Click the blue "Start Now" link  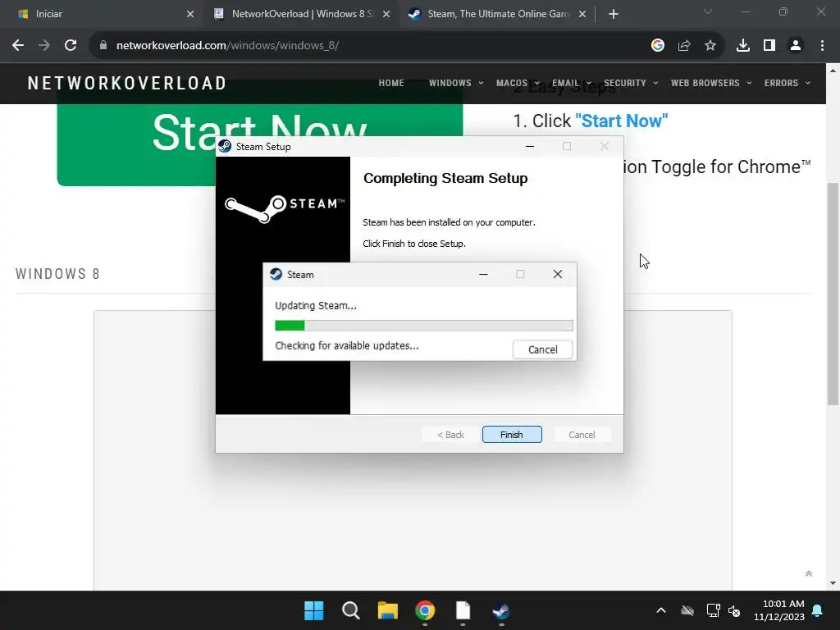(622, 121)
